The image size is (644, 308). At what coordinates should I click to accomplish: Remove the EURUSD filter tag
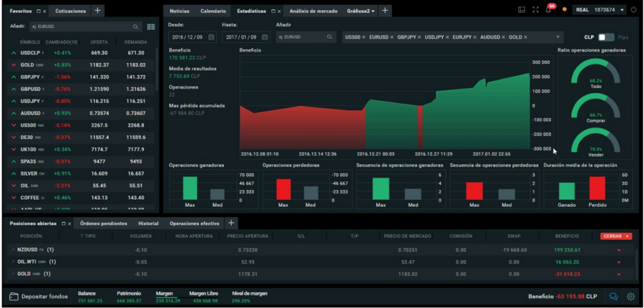pos(391,38)
